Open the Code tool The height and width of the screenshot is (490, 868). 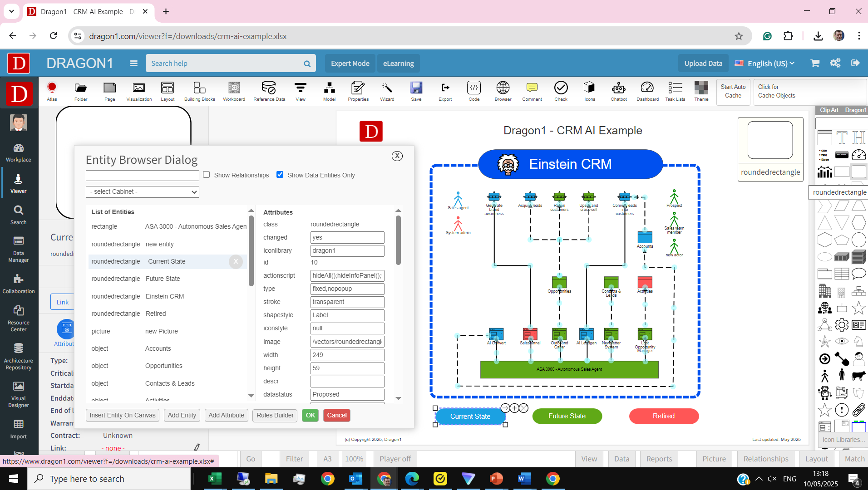coord(474,91)
